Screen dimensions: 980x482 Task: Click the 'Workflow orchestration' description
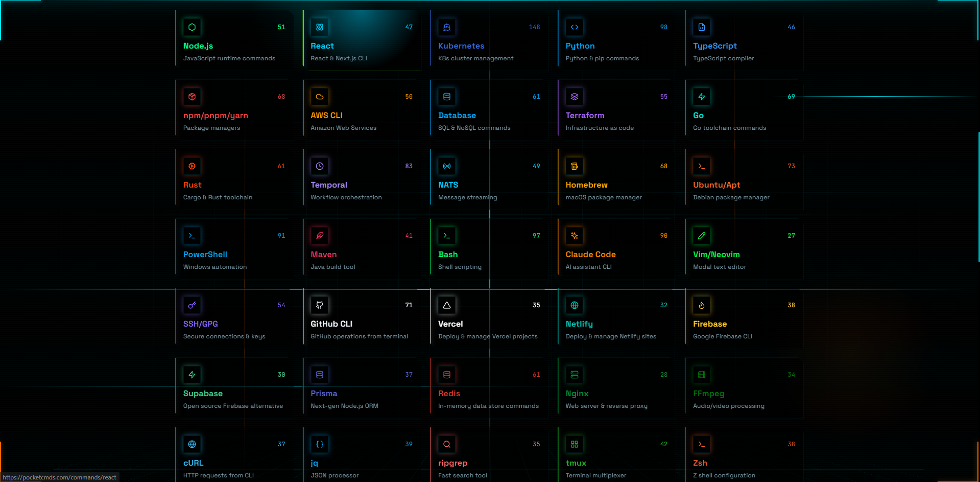coord(346,197)
